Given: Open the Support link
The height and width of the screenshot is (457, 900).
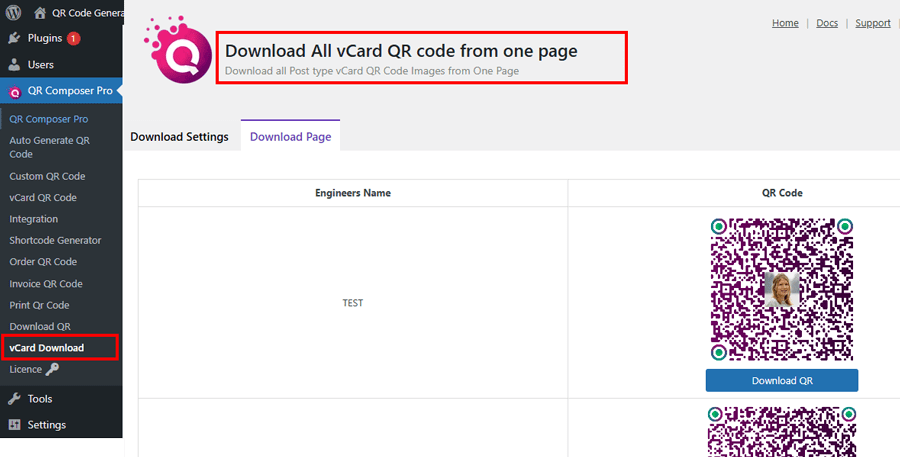Looking at the screenshot, I should 872,23.
